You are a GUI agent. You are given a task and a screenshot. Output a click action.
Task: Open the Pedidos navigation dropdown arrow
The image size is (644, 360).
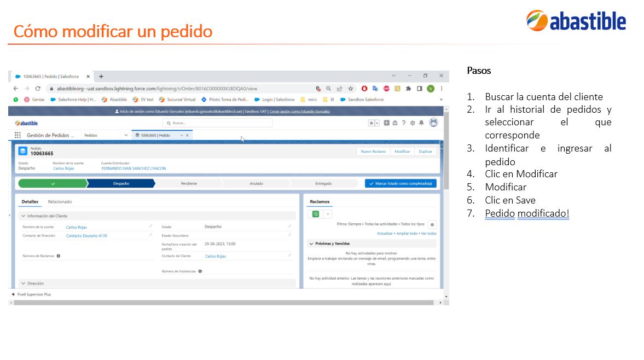pos(126,135)
